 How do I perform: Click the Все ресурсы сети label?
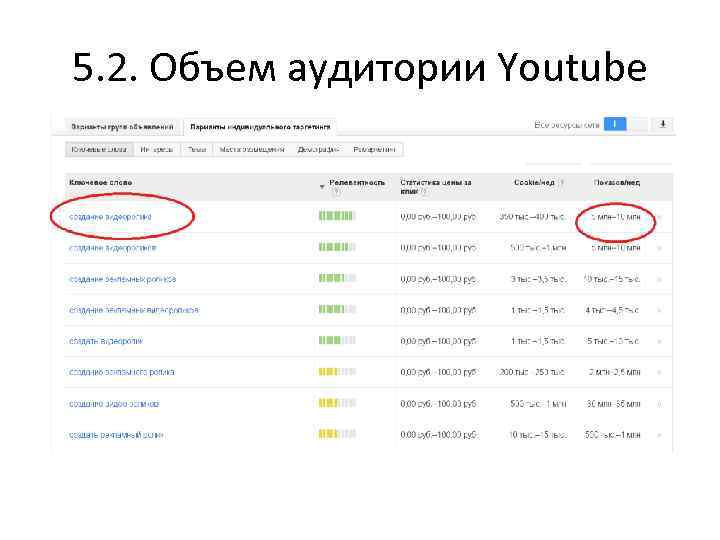click(x=567, y=125)
